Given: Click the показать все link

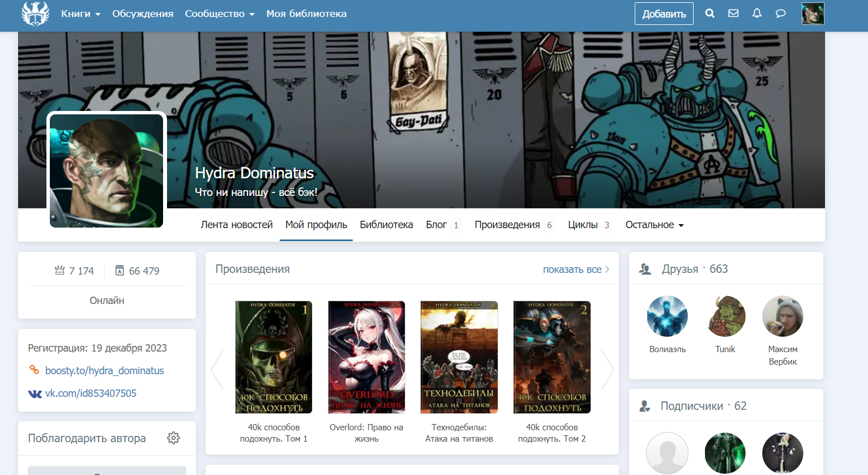Looking at the screenshot, I should click(576, 269).
